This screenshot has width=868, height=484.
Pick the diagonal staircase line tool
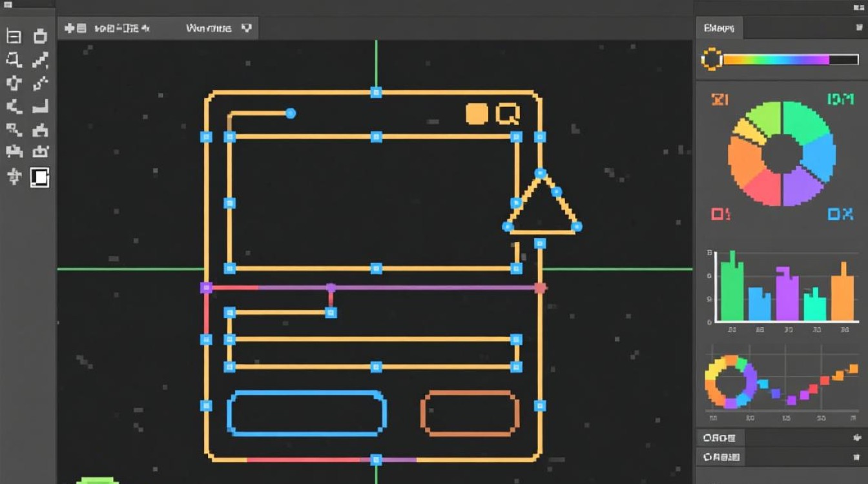40,60
